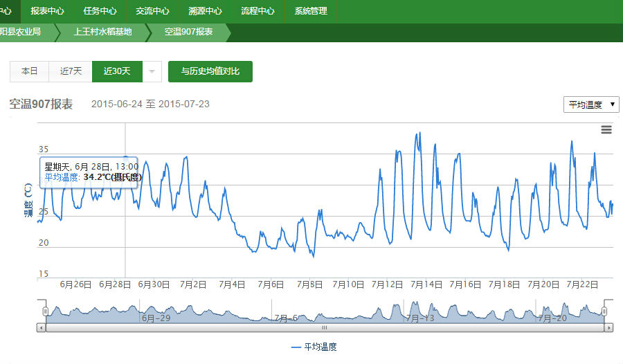Click 与历史均值对比 button
The image size is (623, 364).
(x=210, y=71)
